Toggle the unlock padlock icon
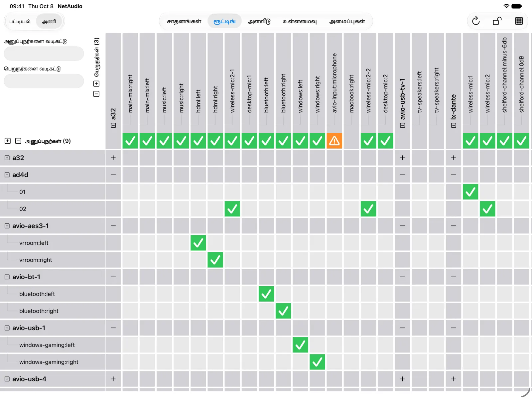This screenshot has height=399, width=532. [497, 21]
